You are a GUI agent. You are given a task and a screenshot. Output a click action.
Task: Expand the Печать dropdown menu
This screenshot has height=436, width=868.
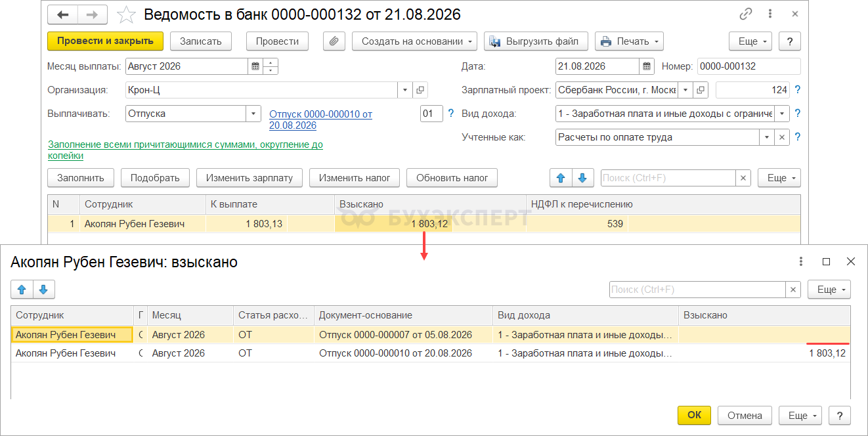629,41
